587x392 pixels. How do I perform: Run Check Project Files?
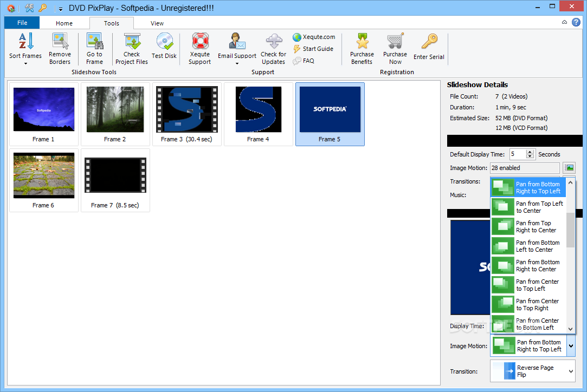(x=132, y=49)
